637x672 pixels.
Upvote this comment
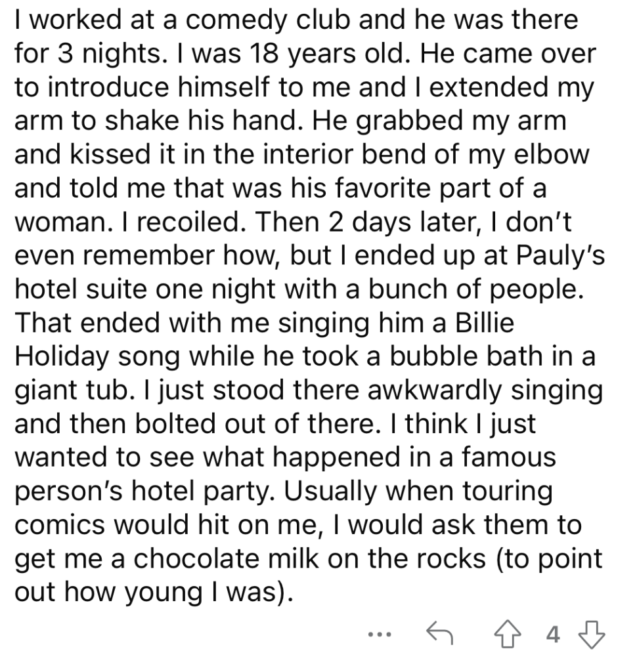click(508, 634)
